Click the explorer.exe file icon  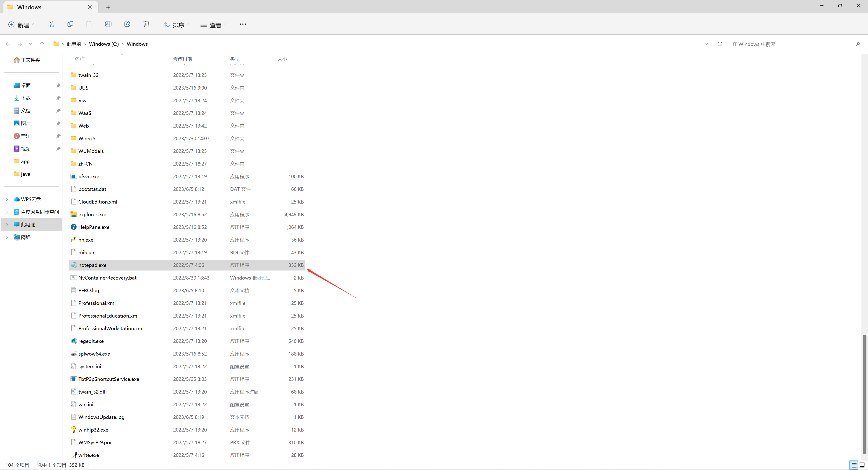click(x=73, y=214)
